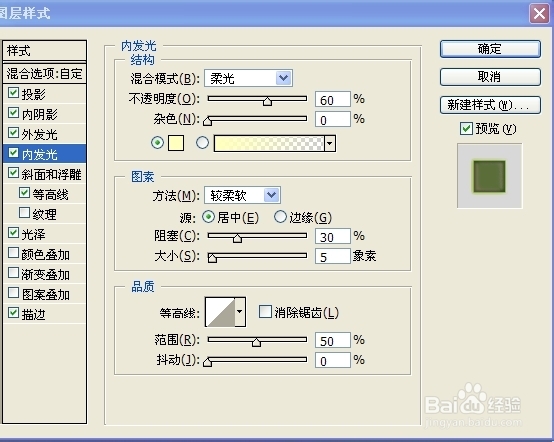Click the green style preview thumbnail
Screen dimensions: 554x442
489,176
